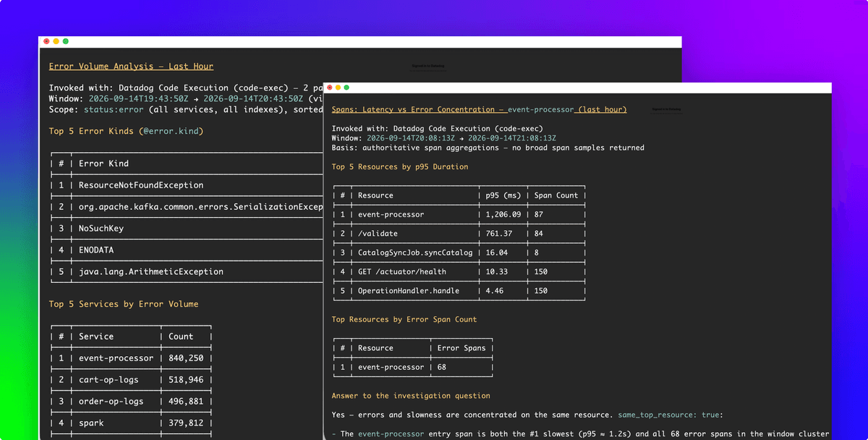Select GET /actuator/health resource row
Image resolution: width=868 pixels, height=440 pixels.
point(459,271)
